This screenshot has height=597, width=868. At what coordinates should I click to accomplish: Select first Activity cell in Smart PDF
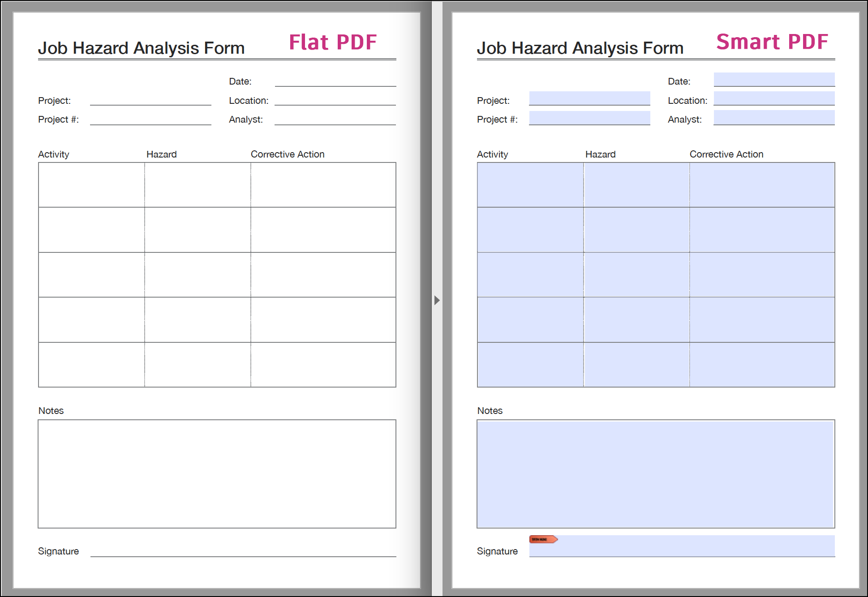pyautogui.click(x=530, y=185)
